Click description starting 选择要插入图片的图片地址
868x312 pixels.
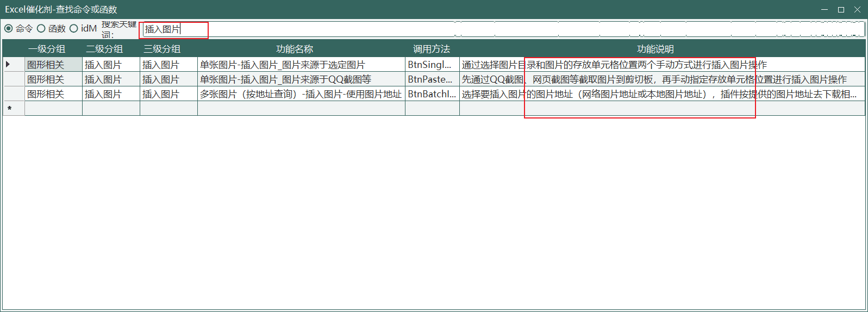pos(662,93)
